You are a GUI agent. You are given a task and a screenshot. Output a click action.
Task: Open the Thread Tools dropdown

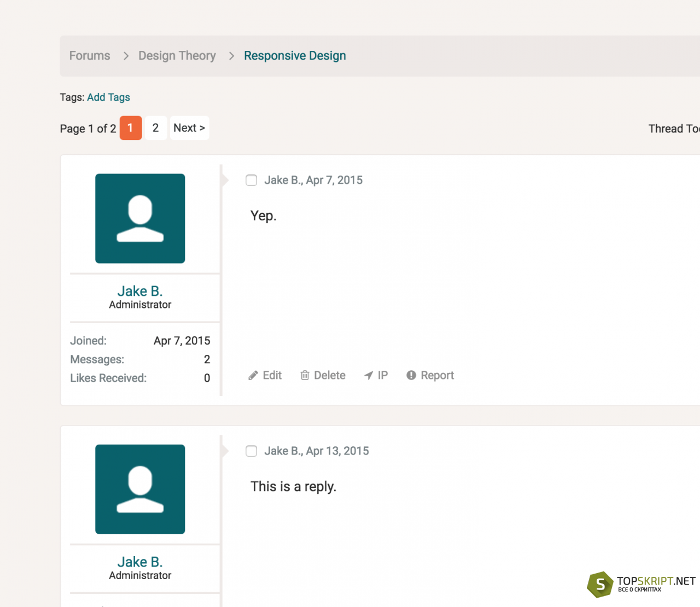pos(674,129)
